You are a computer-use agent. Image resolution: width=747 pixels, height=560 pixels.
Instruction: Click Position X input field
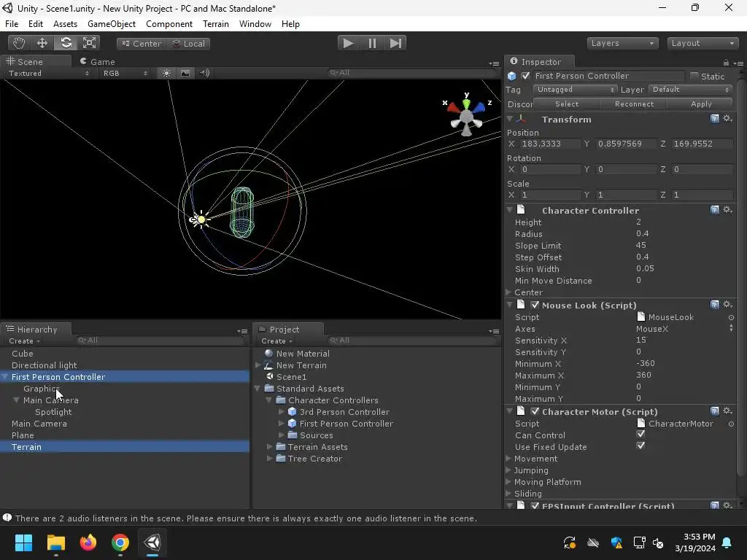point(551,144)
